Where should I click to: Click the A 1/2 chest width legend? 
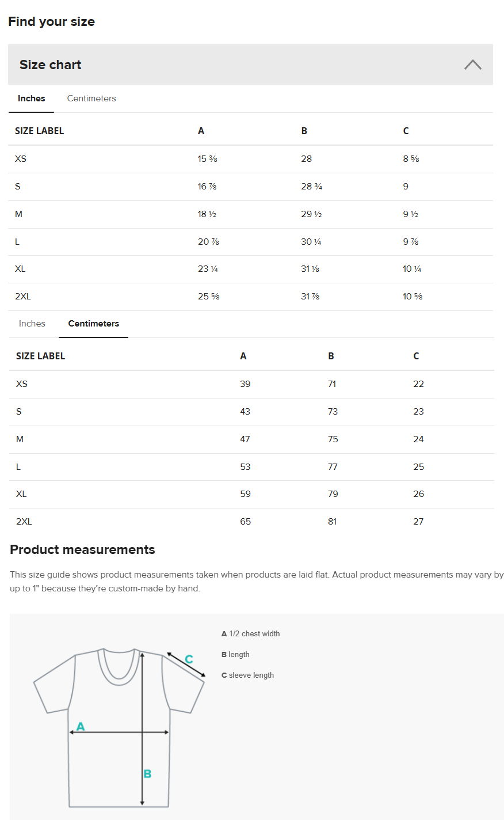tap(251, 633)
